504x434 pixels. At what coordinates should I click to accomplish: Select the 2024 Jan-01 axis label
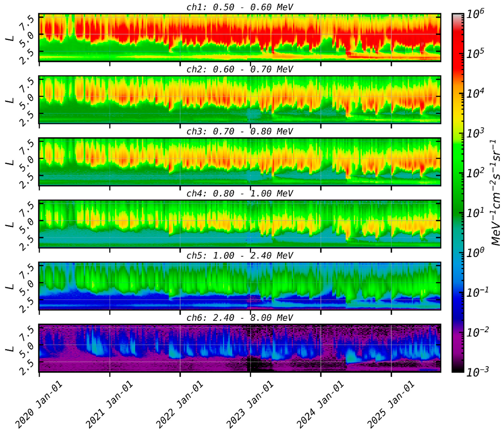[320, 404]
